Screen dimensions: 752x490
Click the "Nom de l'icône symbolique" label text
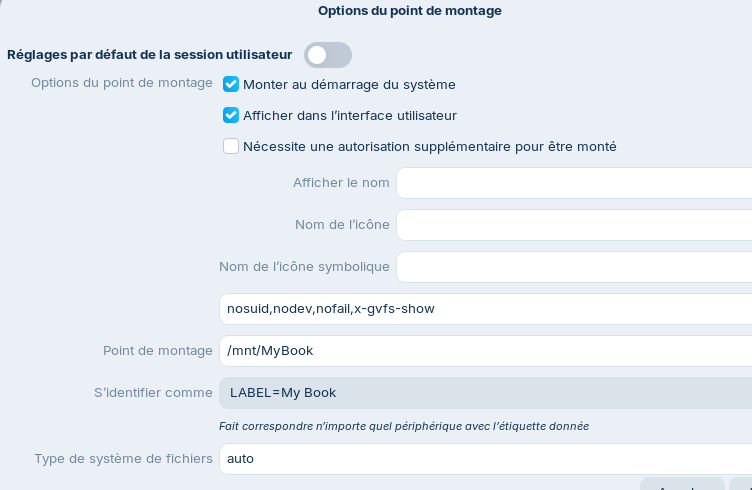[304, 267]
